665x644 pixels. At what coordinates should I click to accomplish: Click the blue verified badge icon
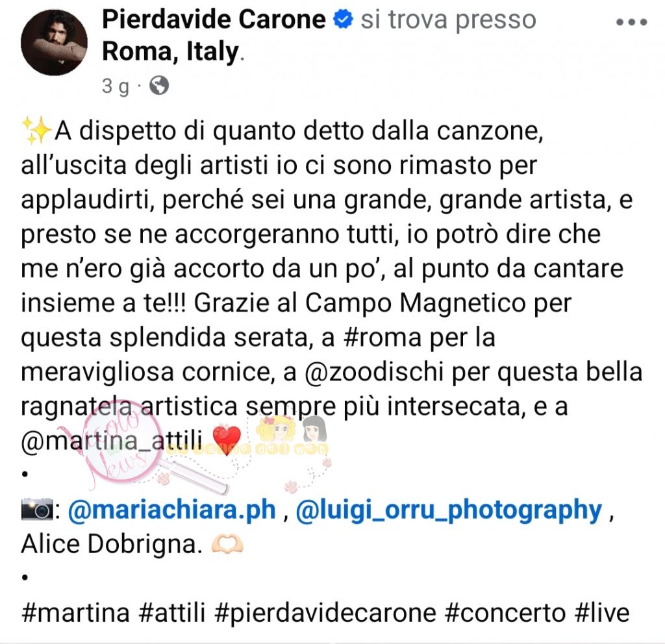[343, 19]
